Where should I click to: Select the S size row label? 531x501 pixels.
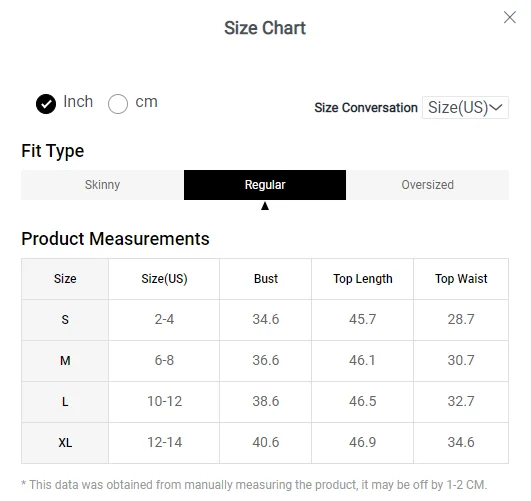pyautogui.click(x=65, y=320)
